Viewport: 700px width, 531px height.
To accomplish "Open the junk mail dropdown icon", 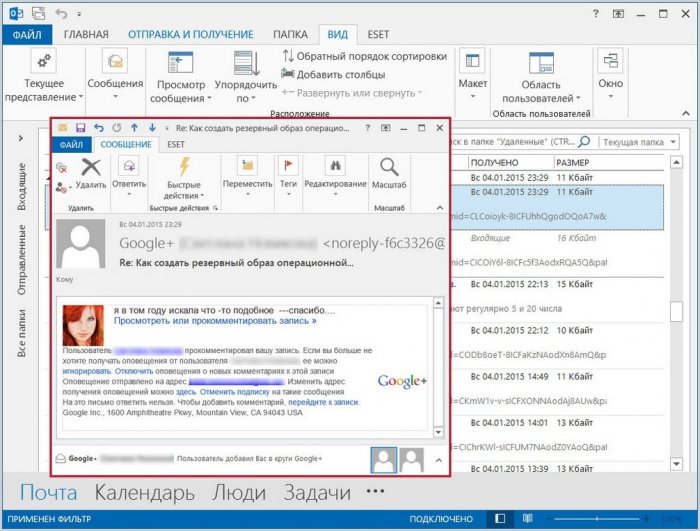I will [63, 188].
